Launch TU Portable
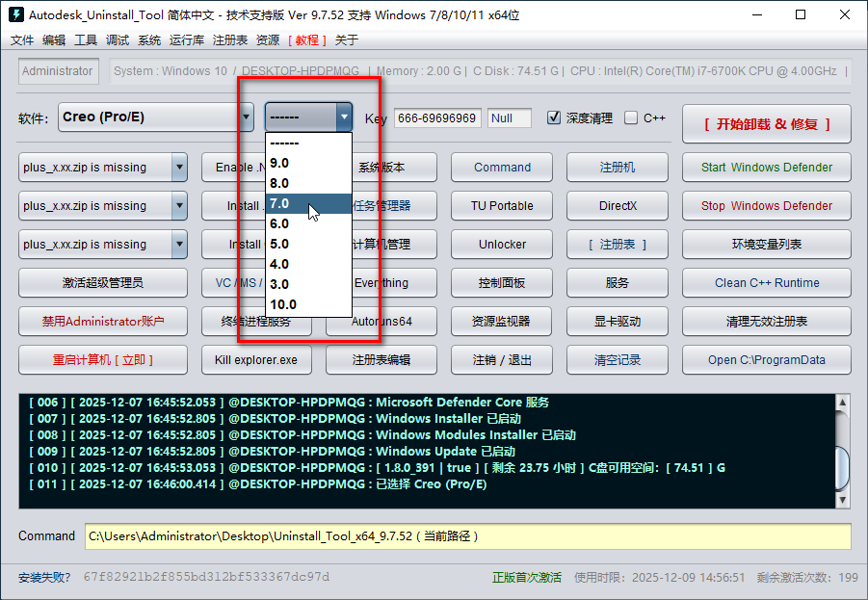Screen dimensions: 868x600 click(x=502, y=206)
